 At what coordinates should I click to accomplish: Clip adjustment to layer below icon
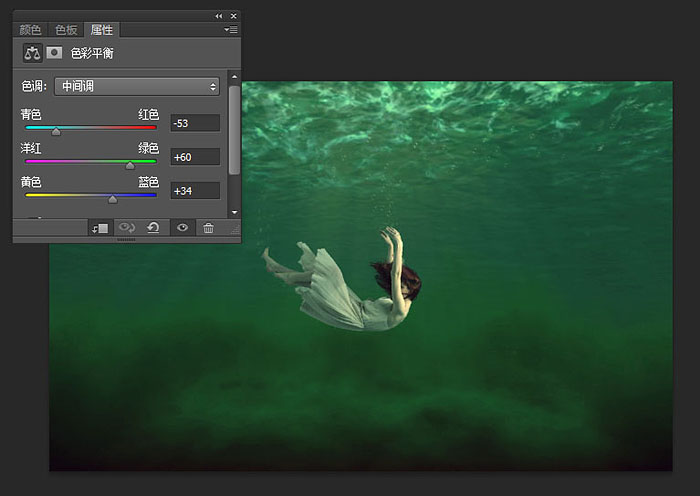(x=100, y=228)
